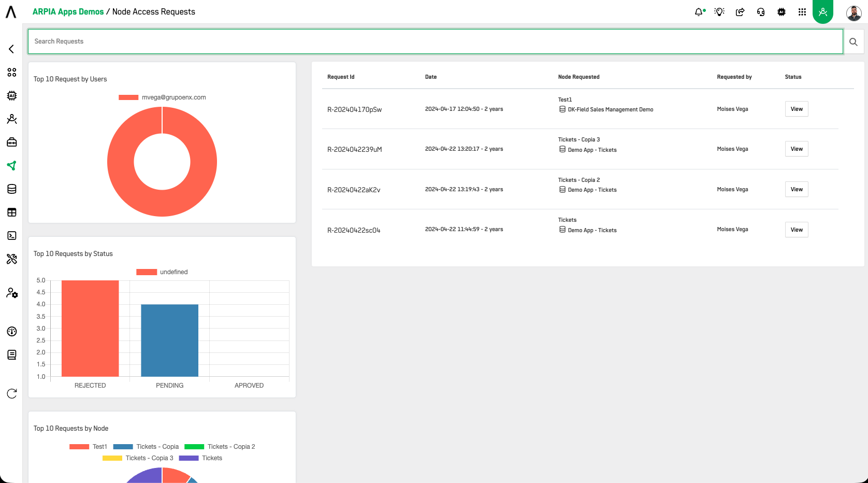868x483 pixels.
Task: Click the REJECTED bar in the status chart
Action: click(x=90, y=329)
